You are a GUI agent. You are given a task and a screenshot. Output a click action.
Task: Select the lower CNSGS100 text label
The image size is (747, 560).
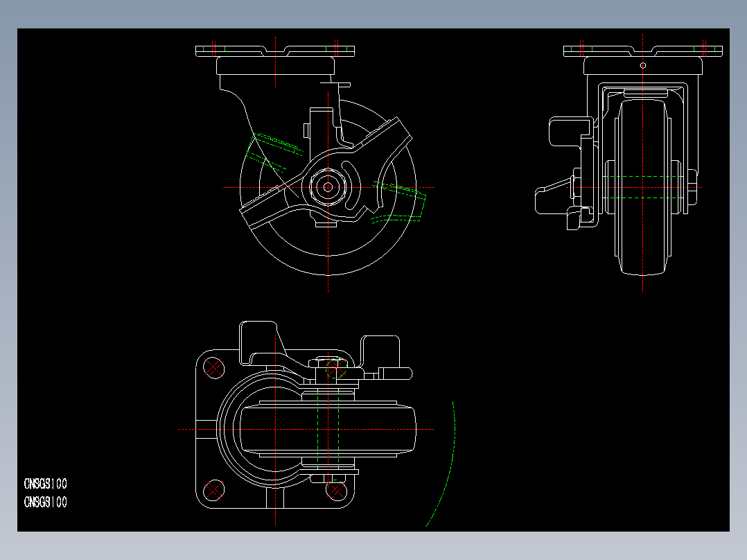45,502
